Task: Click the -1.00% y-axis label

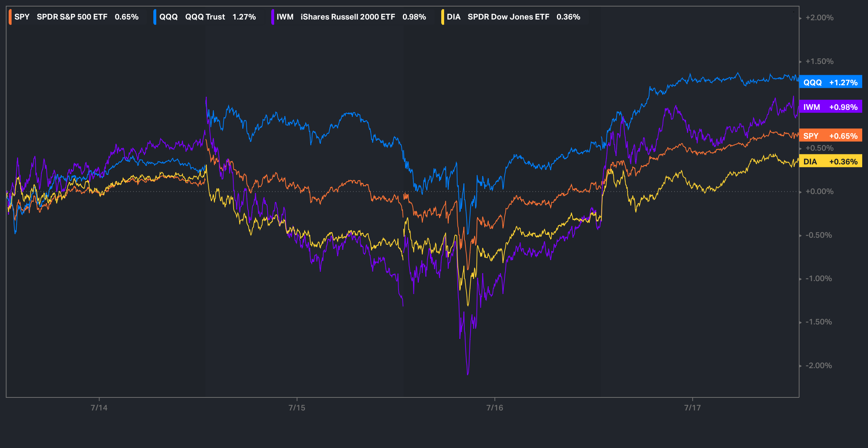Action: pyautogui.click(x=818, y=279)
